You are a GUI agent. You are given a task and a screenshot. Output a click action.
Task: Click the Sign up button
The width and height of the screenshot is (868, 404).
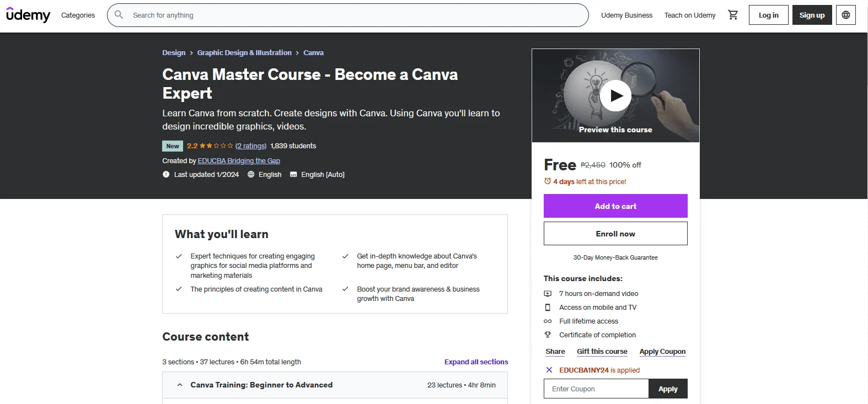point(812,15)
